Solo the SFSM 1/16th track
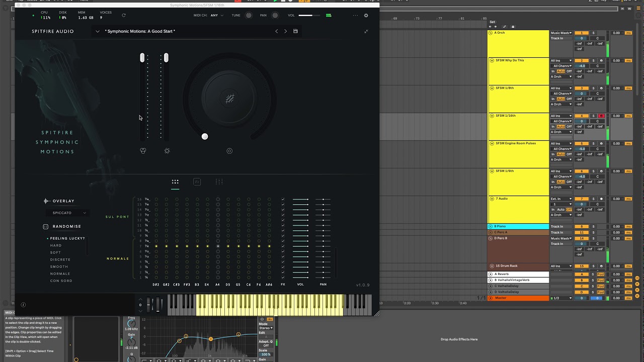This screenshot has width=644, height=362. pos(593,116)
